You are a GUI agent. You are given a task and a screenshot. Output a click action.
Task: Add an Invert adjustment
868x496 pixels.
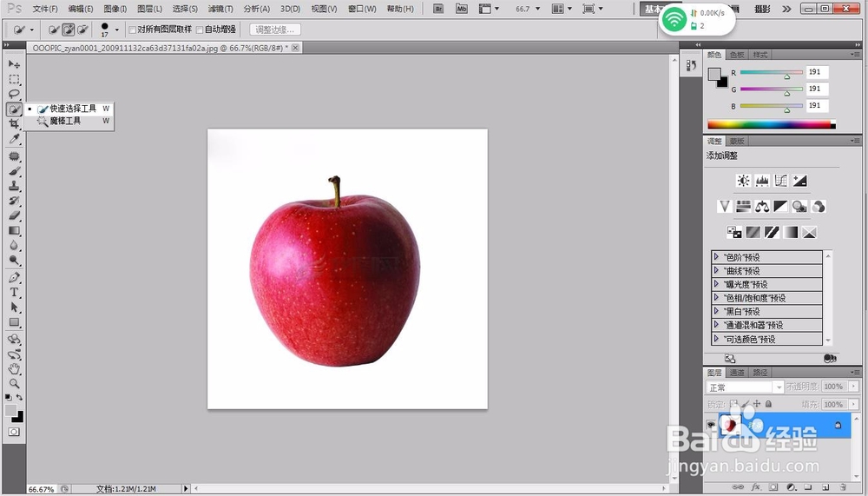[x=734, y=232]
